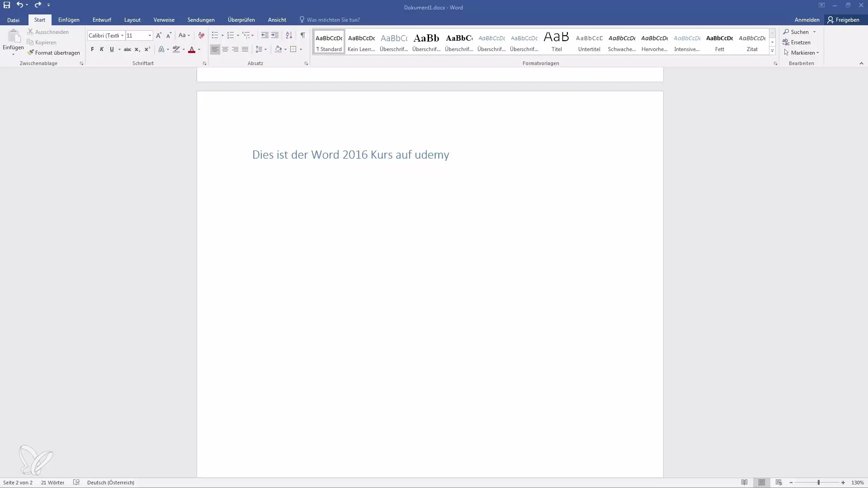This screenshot has width=868, height=488.
Task: Toggle left text alignment
Action: pyautogui.click(x=215, y=50)
